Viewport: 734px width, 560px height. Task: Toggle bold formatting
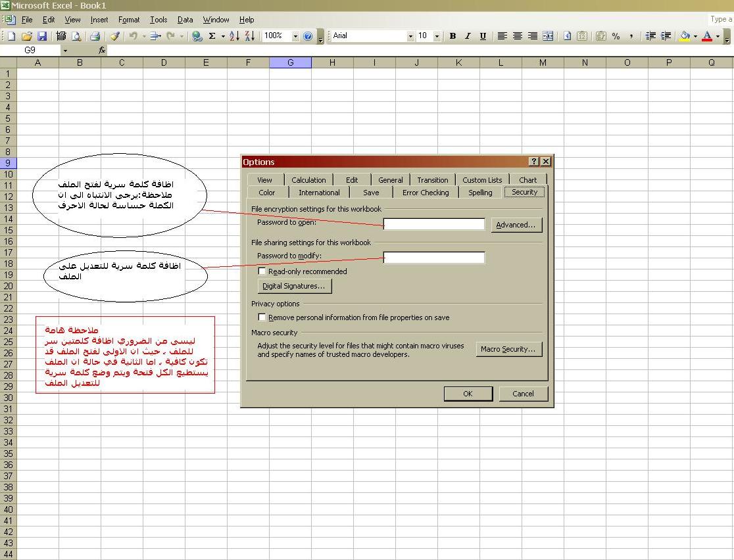click(453, 36)
